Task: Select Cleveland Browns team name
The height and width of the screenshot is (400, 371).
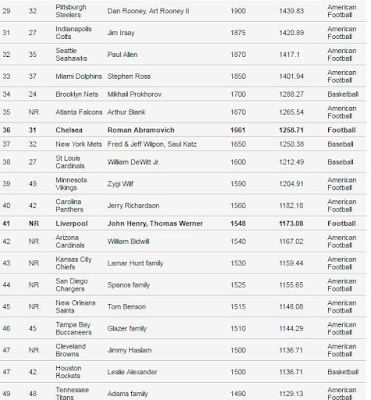Action: coord(70,350)
